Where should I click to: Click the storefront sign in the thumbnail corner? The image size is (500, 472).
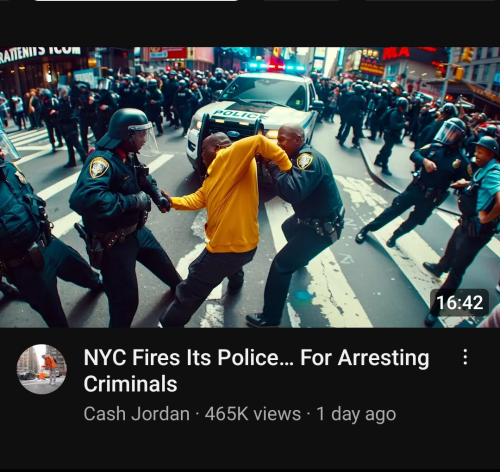pyautogui.click(x=40, y=53)
